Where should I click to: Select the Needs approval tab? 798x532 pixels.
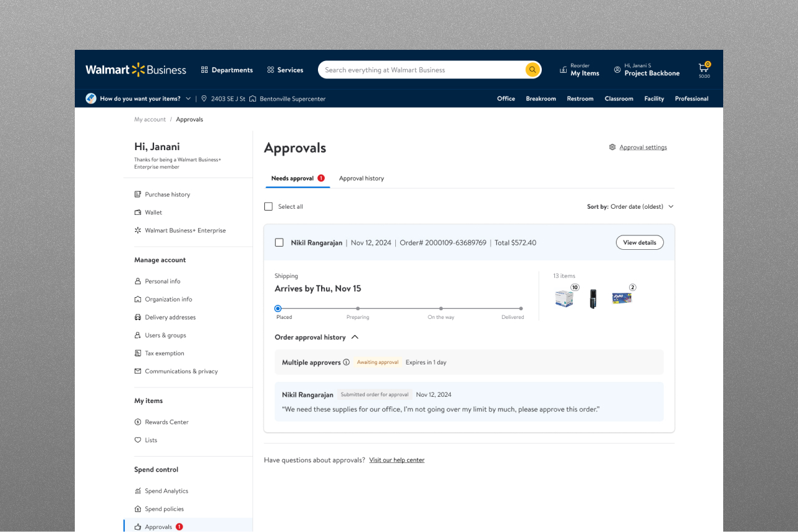pos(292,178)
